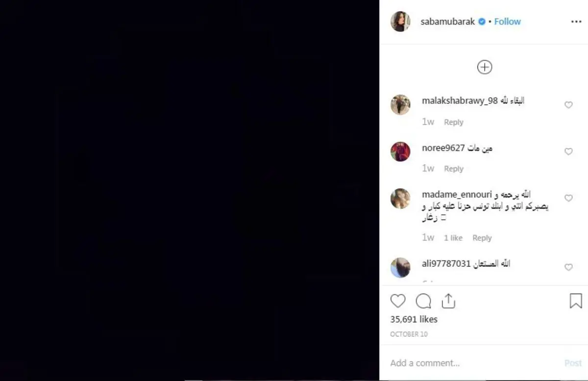This screenshot has width=588, height=381.
Task: Save post with bookmark icon
Action: coord(576,301)
